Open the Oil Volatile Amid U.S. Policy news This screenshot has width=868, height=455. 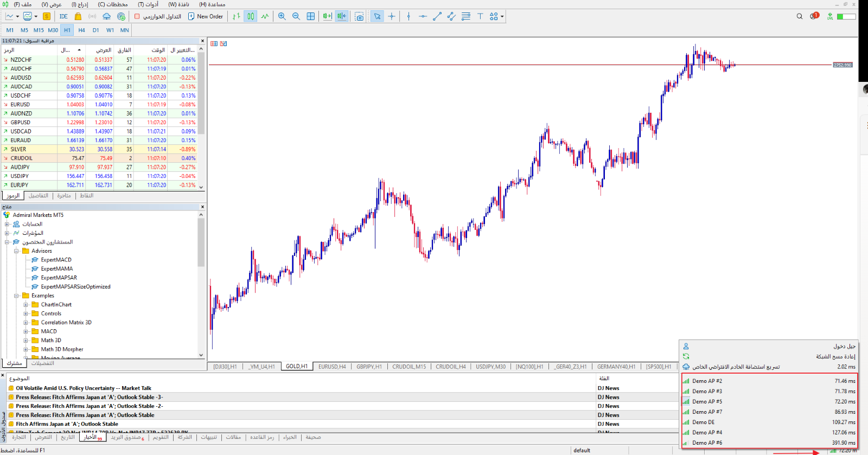[x=84, y=388]
